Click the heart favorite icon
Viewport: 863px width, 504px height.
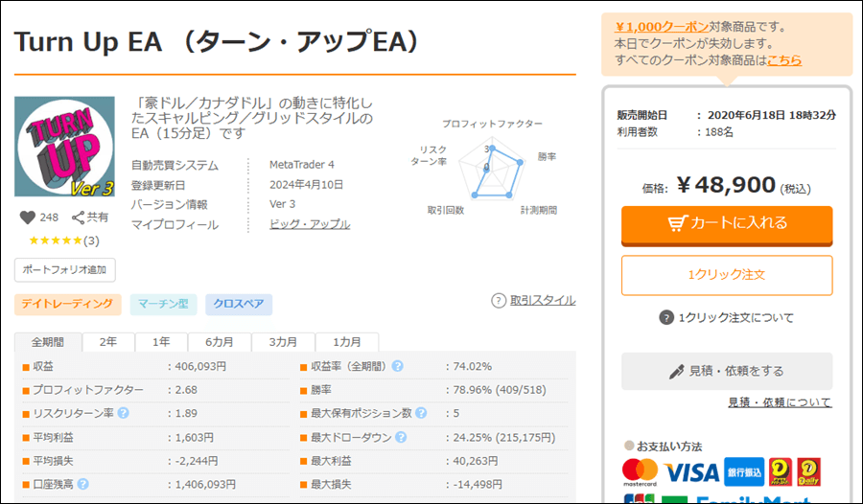tap(26, 218)
